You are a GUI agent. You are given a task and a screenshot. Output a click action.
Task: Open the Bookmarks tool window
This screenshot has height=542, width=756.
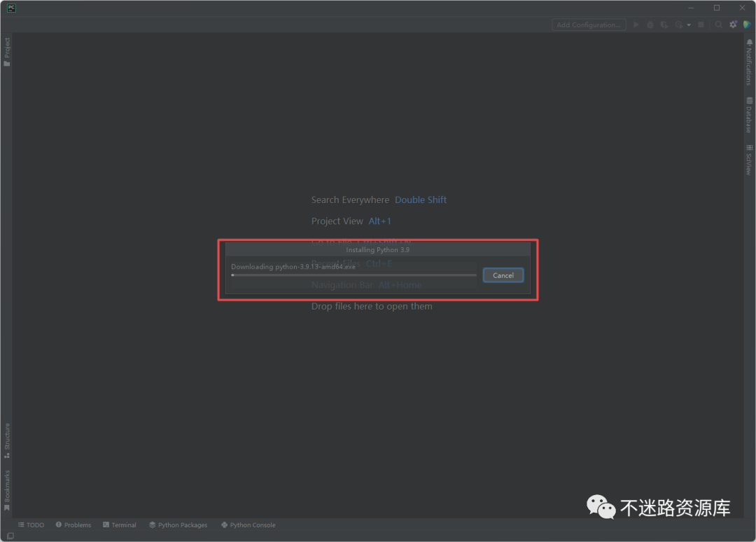tap(7, 490)
